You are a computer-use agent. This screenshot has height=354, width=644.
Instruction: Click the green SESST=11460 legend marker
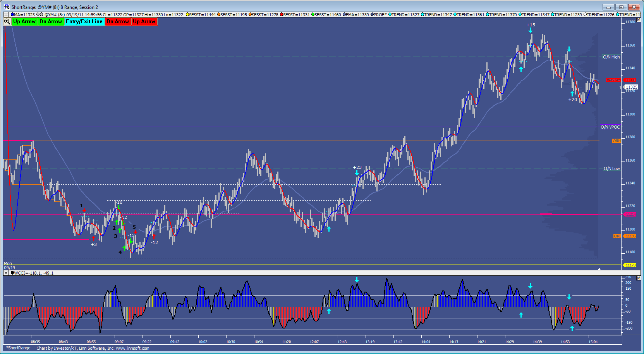pyautogui.click(x=313, y=15)
